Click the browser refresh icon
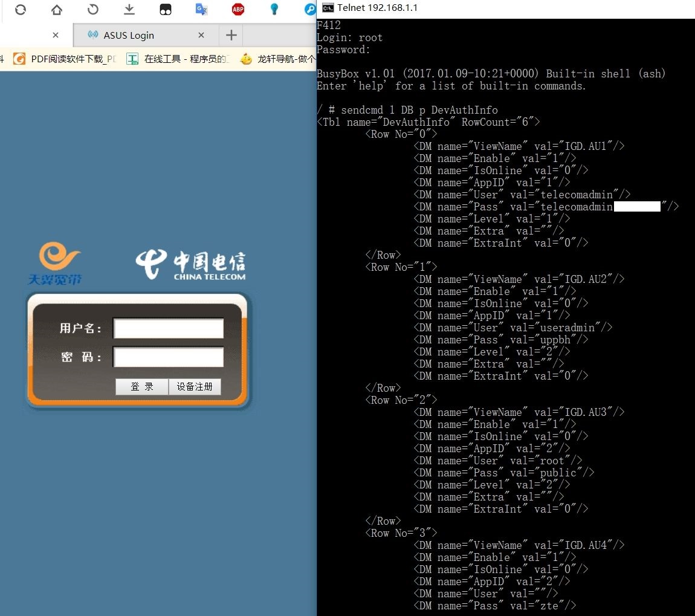The image size is (695, 616). tap(21, 9)
